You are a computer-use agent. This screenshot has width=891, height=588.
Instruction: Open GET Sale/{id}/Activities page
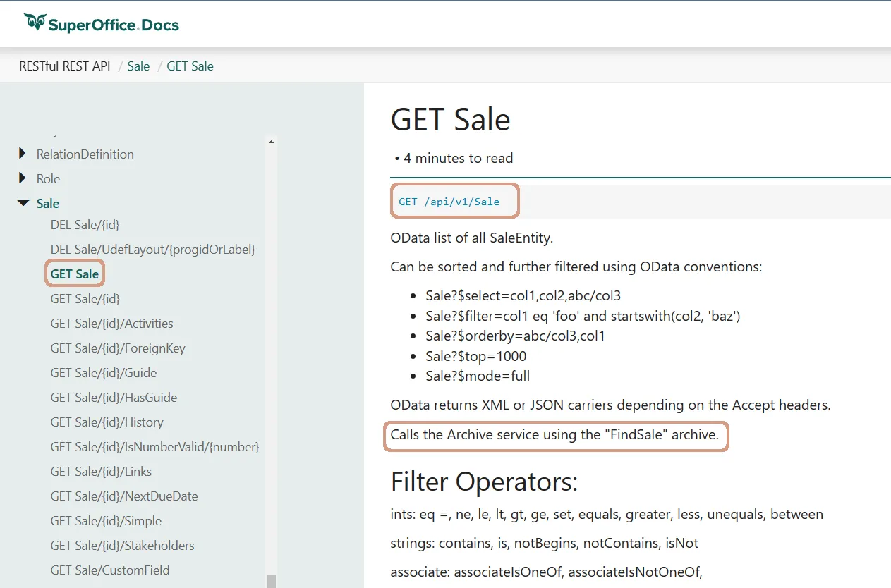[111, 324]
